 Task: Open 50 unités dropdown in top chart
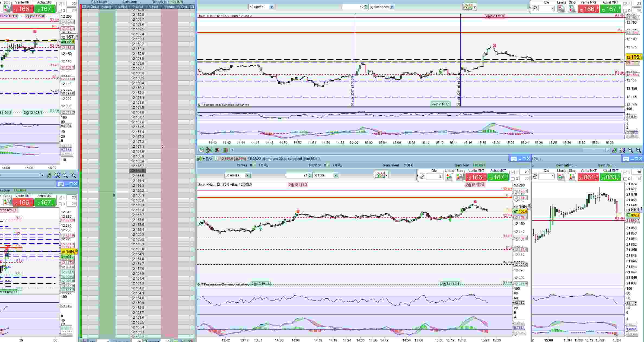[x=272, y=7]
